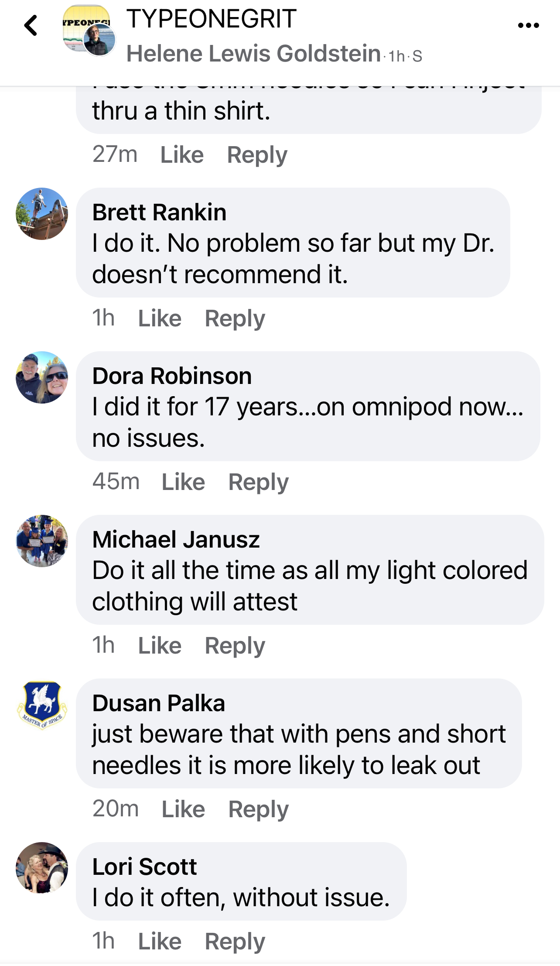The width and height of the screenshot is (560, 966).
Task: Open the three-dot more options menu
Action: 528,25
